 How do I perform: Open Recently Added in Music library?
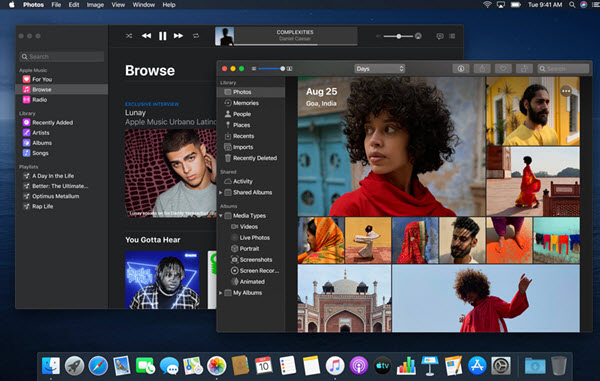pos(61,123)
